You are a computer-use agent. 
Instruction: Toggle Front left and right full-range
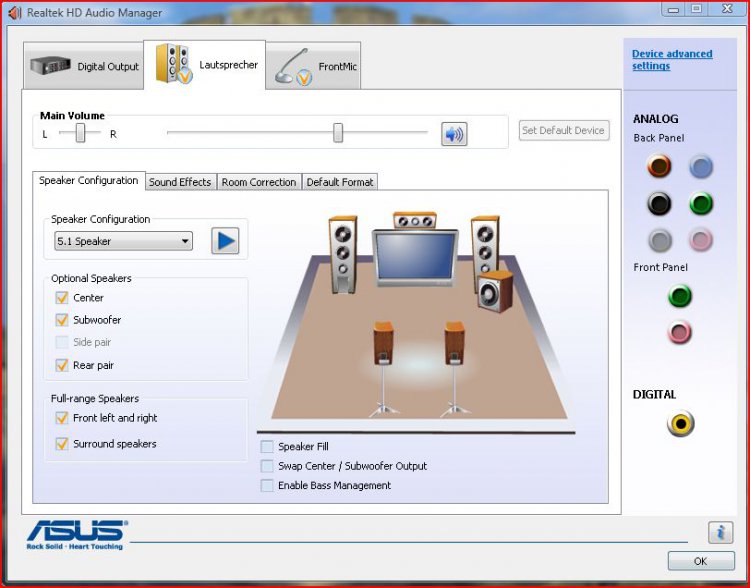62,418
